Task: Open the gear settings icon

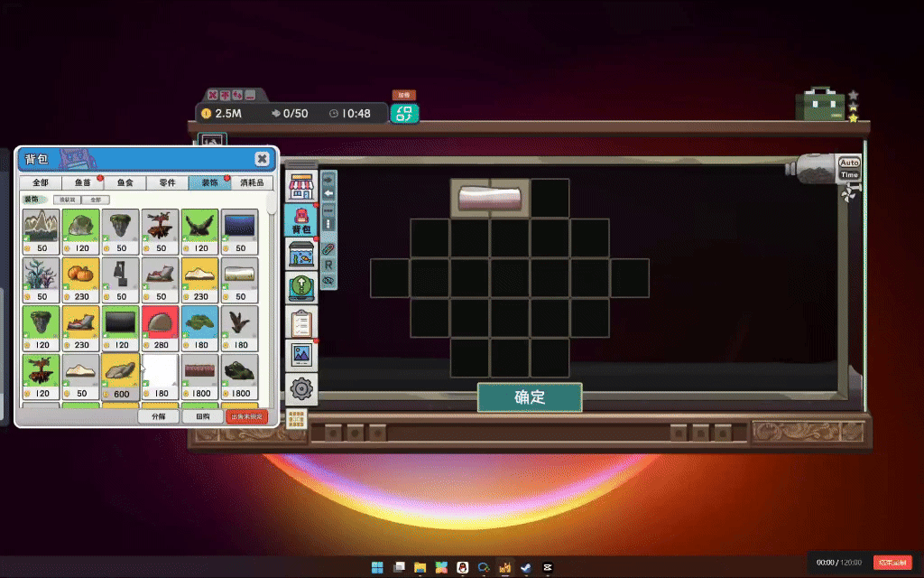Action: tap(300, 388)
